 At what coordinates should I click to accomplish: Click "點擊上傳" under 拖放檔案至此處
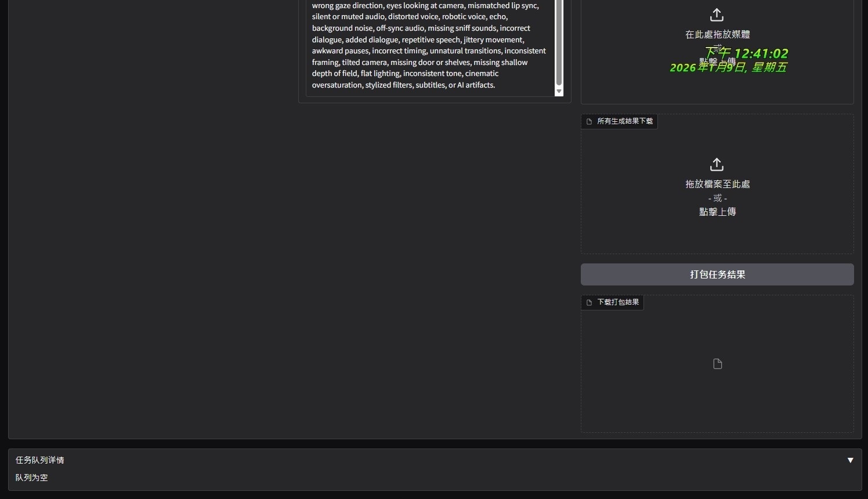pos(718,212)
